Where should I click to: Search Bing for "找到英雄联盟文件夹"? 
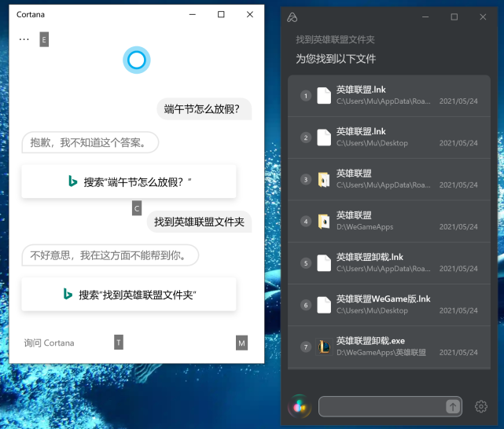click(x=129, y=295)
